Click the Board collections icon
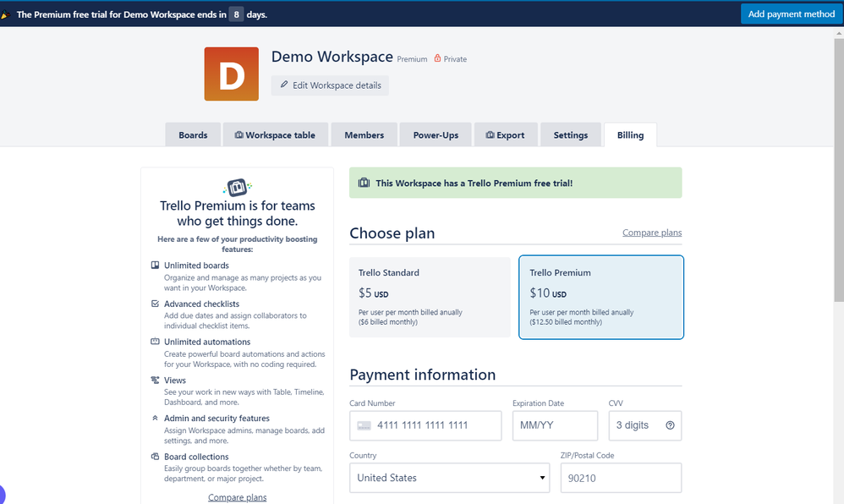Screen dimensions: 844x504 156,457
